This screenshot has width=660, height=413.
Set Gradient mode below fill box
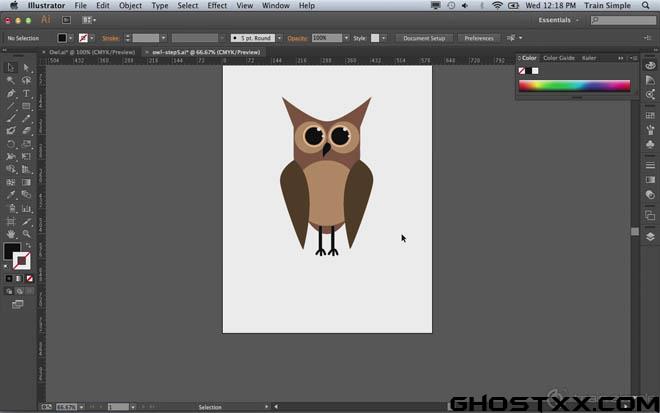click(19, 279)
